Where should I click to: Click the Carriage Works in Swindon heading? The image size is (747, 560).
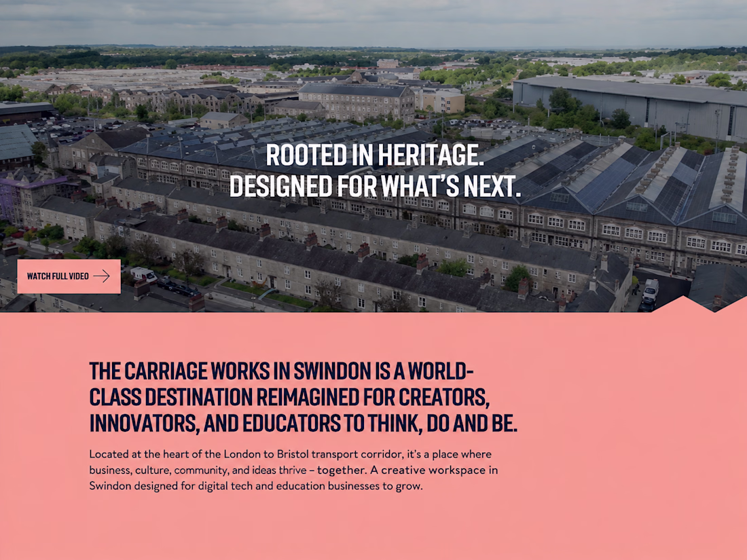pyautogui.click(x=303, y=398)
